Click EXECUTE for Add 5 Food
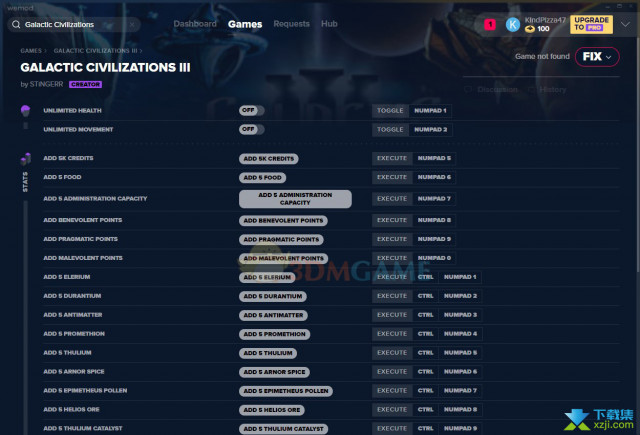 point(392,177)
